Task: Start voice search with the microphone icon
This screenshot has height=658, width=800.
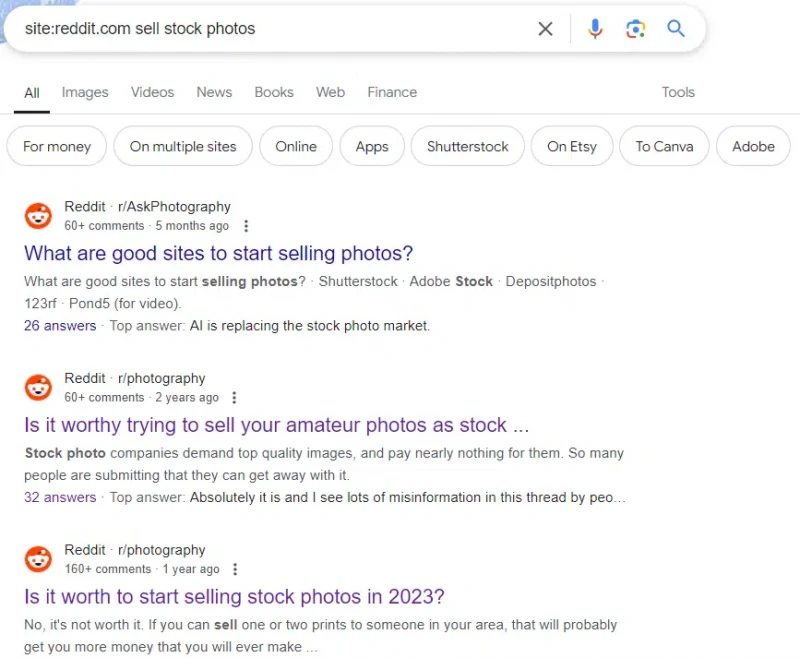Action: click(595, 29)
